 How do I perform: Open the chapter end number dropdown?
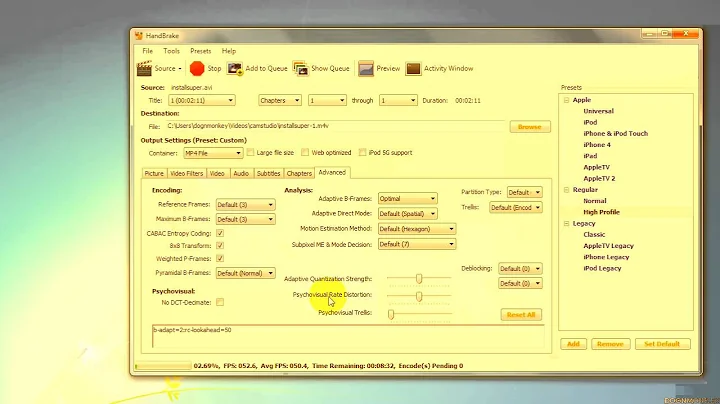pos(398,101)
